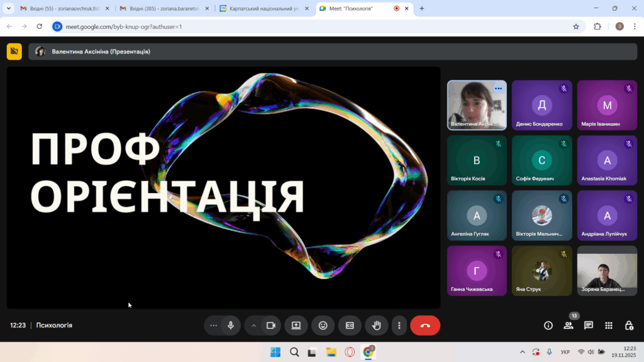Toggle closed captions in the meeting
Image resolution: width=644 pixels, height=362 pixels.
click(350, 326)
